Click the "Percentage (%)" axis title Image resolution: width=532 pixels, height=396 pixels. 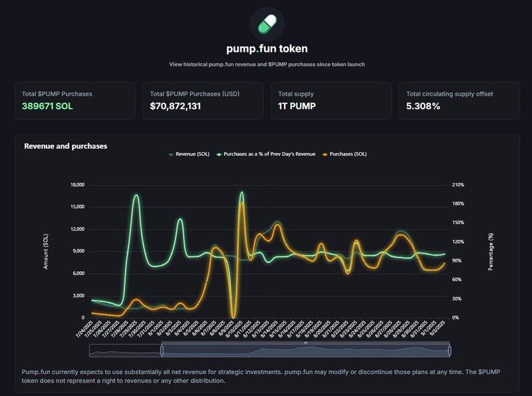pyautogui.click(x=491, y=252)
